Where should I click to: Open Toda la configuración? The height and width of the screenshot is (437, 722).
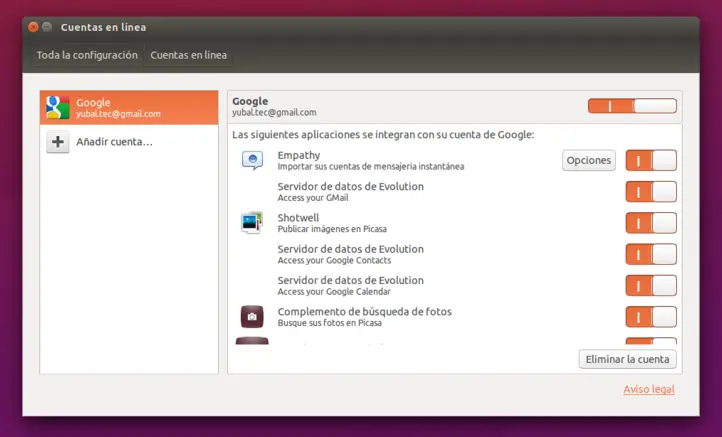point(87,55)
